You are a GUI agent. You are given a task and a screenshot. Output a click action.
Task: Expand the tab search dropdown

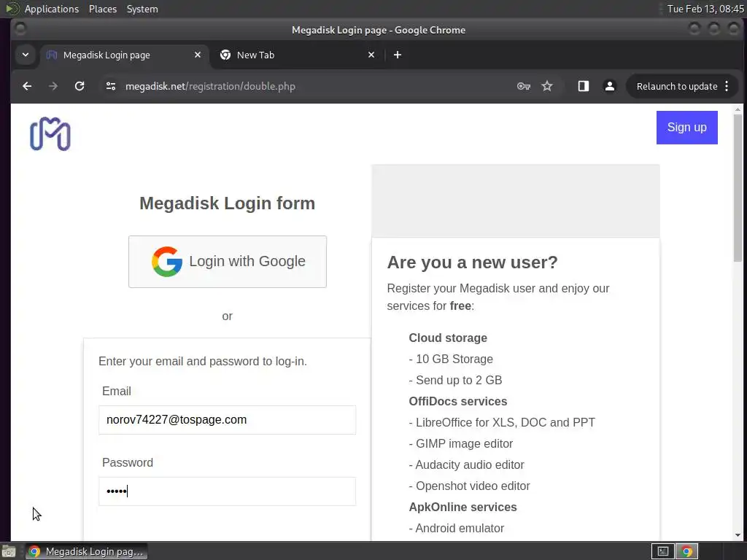(x=26, y=55)
